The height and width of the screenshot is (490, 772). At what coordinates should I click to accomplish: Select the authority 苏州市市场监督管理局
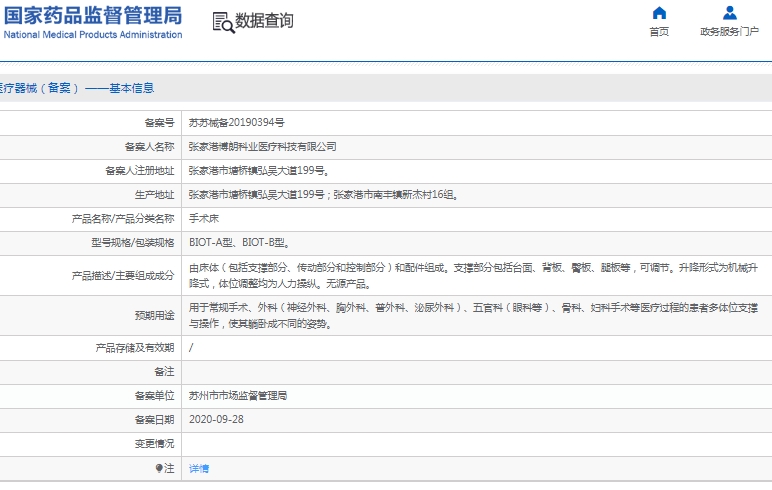[238, 396]
